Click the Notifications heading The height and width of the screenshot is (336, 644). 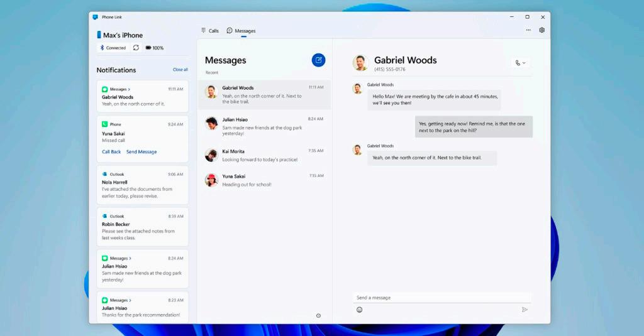116,70
